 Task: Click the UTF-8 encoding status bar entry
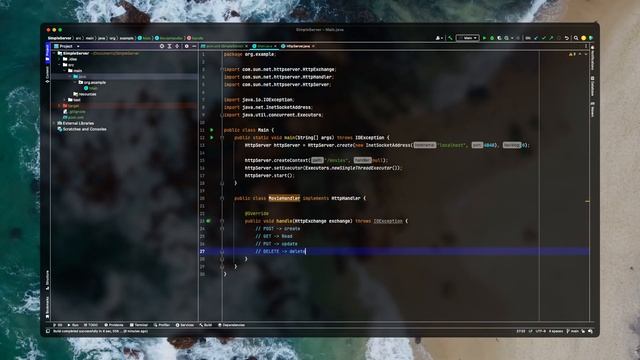[x=540, y=331]
